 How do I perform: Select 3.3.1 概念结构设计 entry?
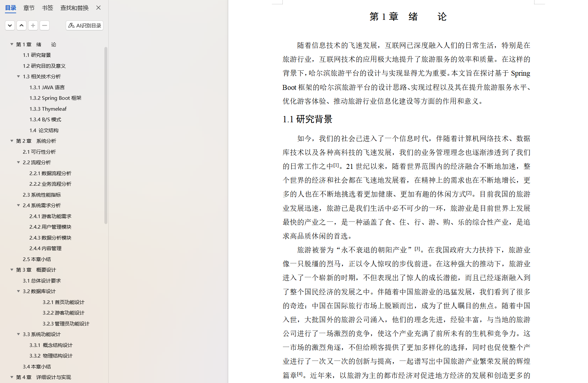coord(51,345)
